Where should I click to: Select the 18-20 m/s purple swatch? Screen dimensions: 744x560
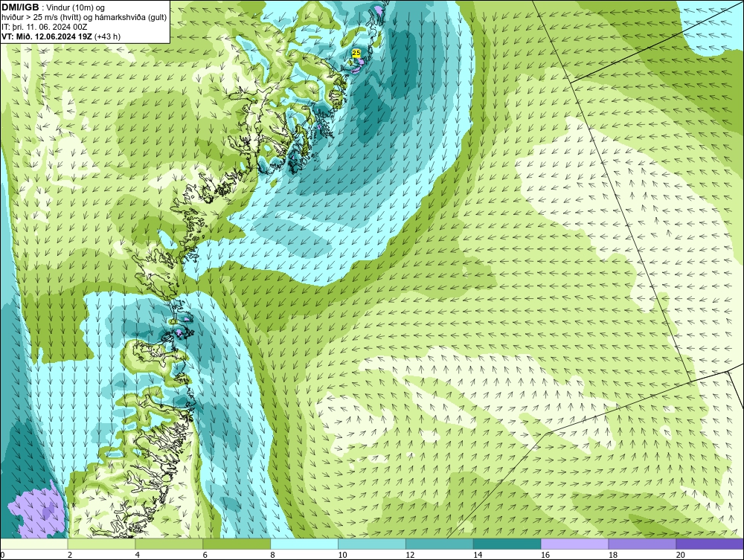[x=643, y=544]
